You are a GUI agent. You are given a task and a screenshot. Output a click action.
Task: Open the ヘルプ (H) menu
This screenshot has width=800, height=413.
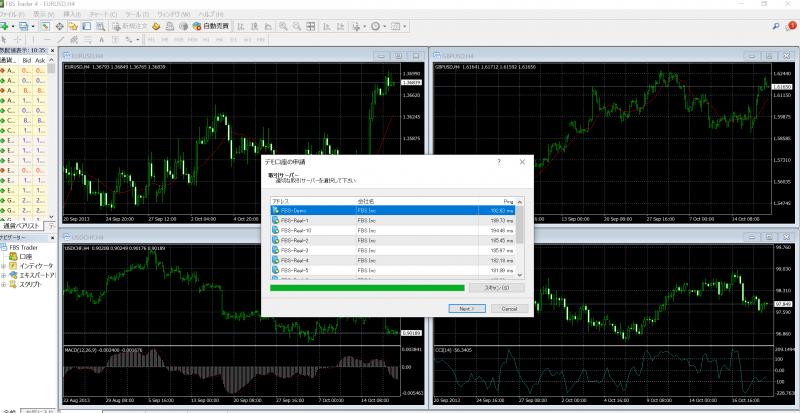(x=211, y=14)
